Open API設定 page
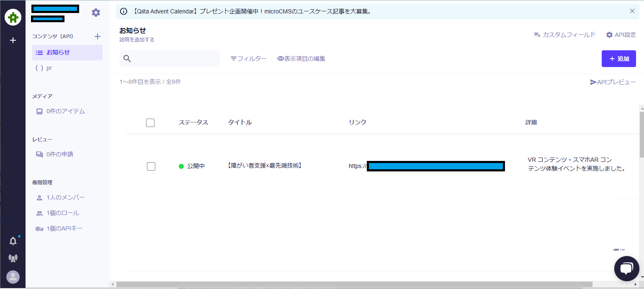The width and height of the screenshot is (644, 290). coord(621,35)
